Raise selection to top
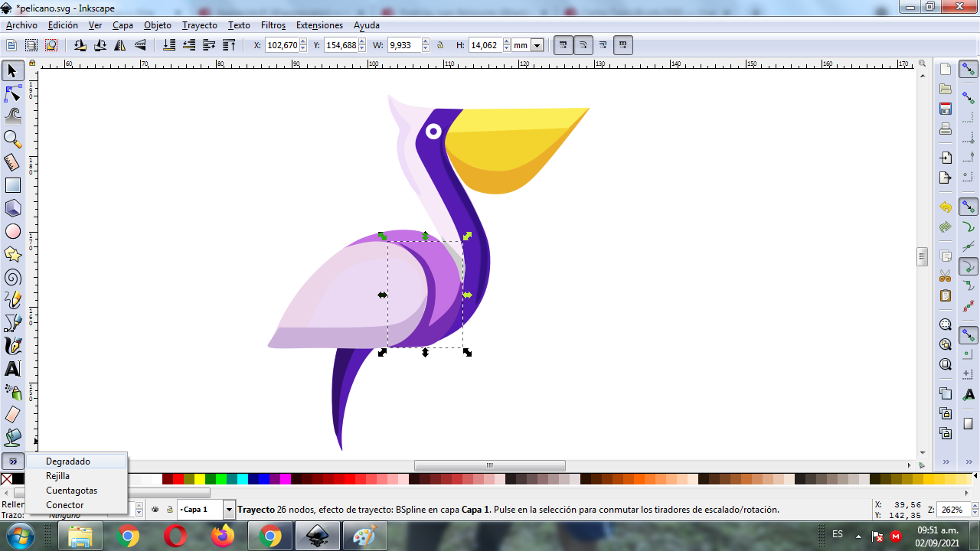Image resolution: width=980 pixels, height=551 pixels. pyautogui.click(x=229, y=45)
